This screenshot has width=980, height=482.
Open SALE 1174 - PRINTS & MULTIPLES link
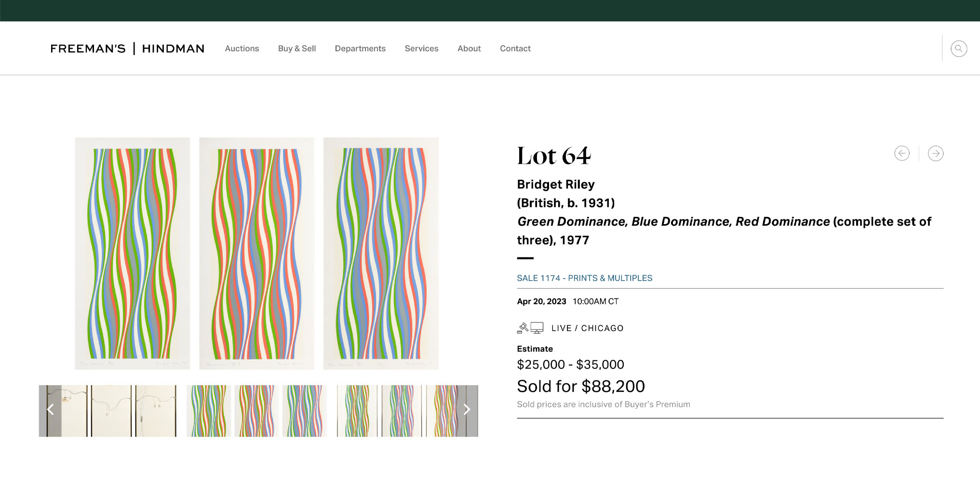coord(584,278)
